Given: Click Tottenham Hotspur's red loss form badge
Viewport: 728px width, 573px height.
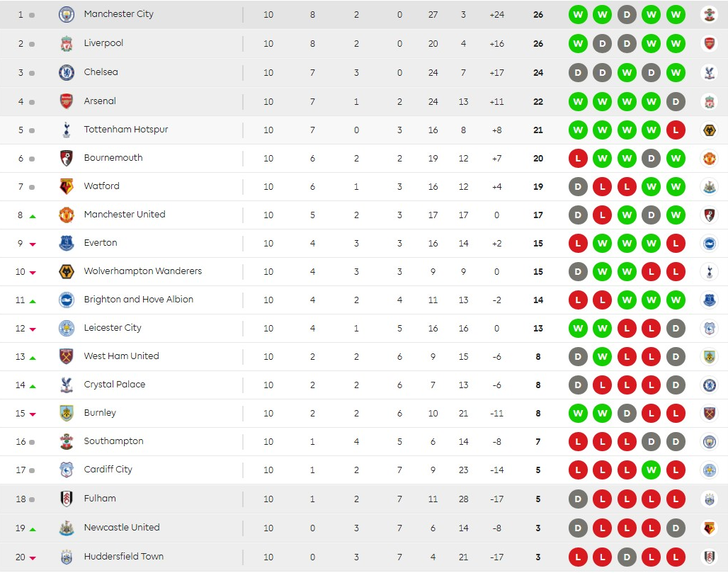Looking at the screenshot, I should click(676, 130).
